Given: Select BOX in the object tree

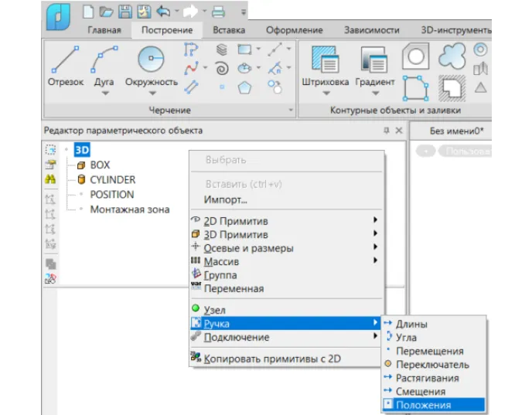Looking at the screenshot, I should tap(100, 165).
